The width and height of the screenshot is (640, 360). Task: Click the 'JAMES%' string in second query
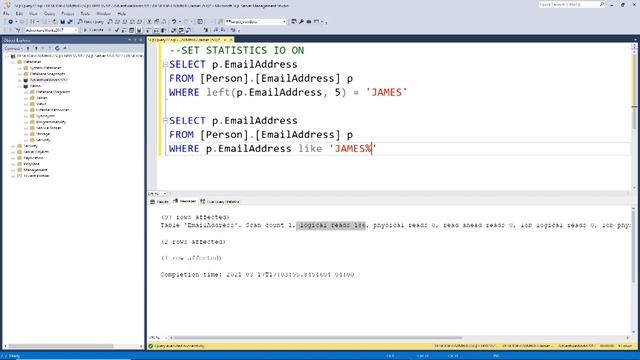click(353, 149)
